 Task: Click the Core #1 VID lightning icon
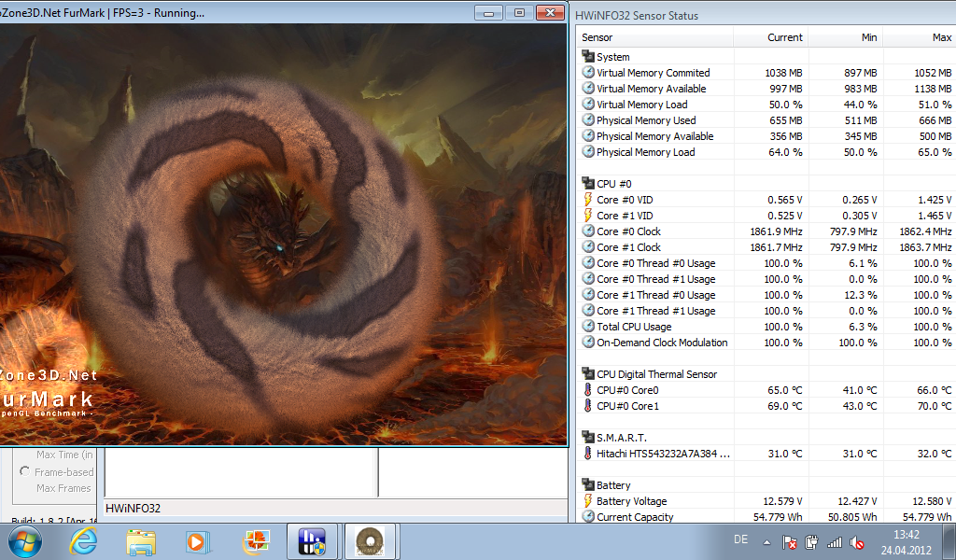point(588,215)
